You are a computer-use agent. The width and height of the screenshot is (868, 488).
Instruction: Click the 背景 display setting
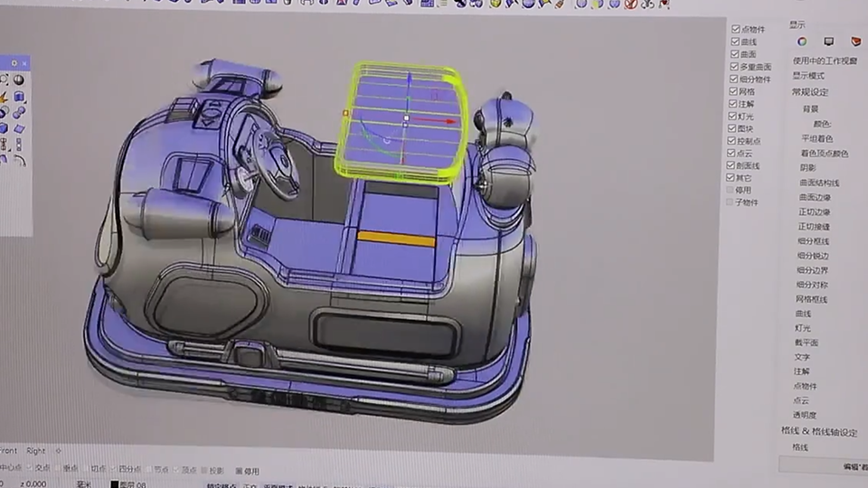(x=811, y=108)
